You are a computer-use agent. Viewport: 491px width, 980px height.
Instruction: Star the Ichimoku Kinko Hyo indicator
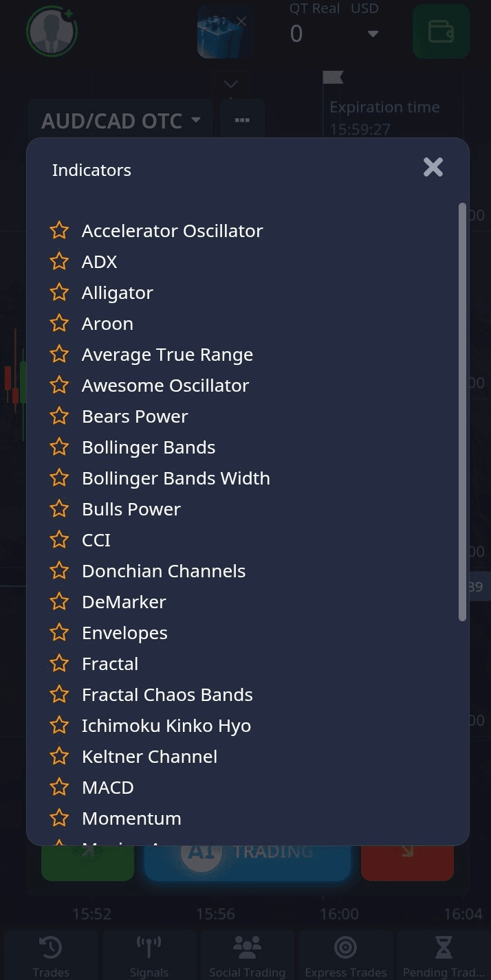point(60,726)
